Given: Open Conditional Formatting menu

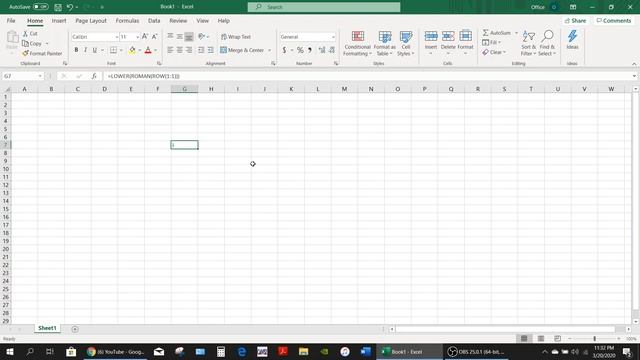Looking at the screenshot, I should point(358,43).
